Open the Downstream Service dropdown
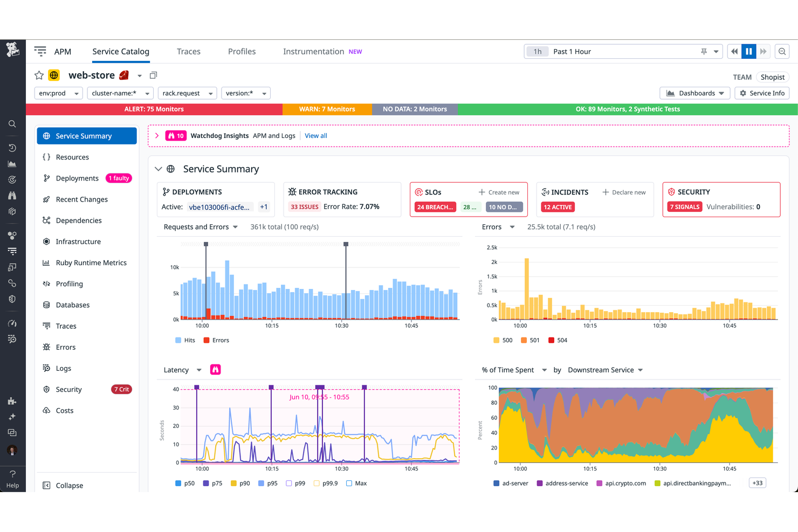The height and width of the screenshot is (532, 798). (x=605, y=370)
